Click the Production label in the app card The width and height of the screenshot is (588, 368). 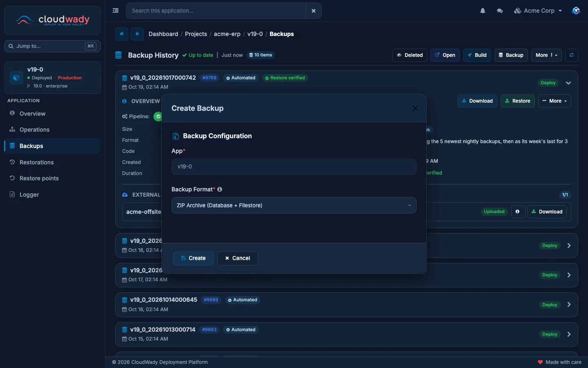click(70, 78)
